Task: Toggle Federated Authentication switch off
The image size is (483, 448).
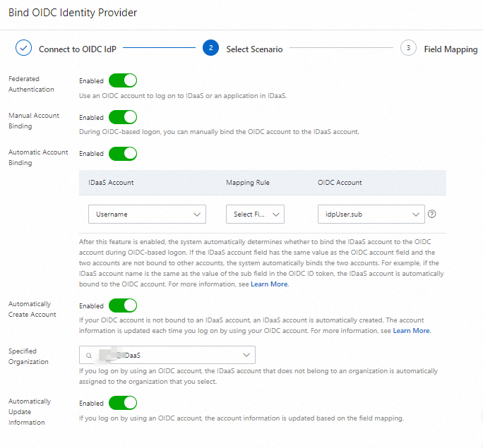Action: point(123,80)
